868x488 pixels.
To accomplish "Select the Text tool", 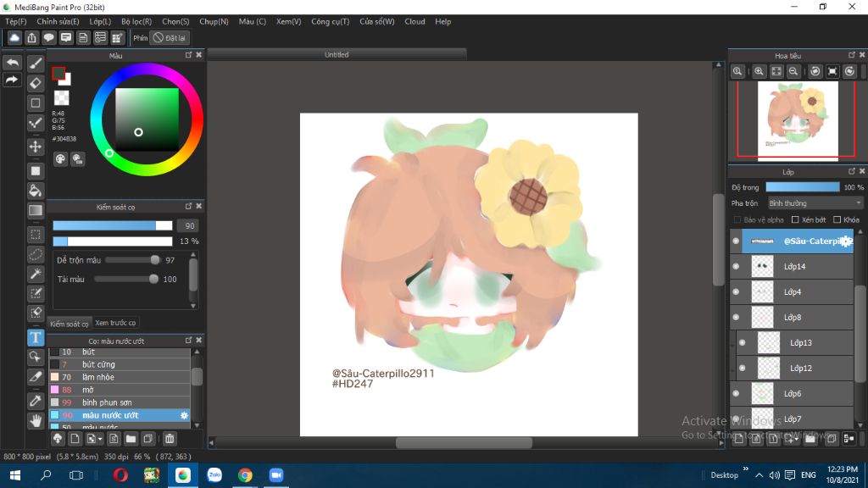I will tap(36, 337).
